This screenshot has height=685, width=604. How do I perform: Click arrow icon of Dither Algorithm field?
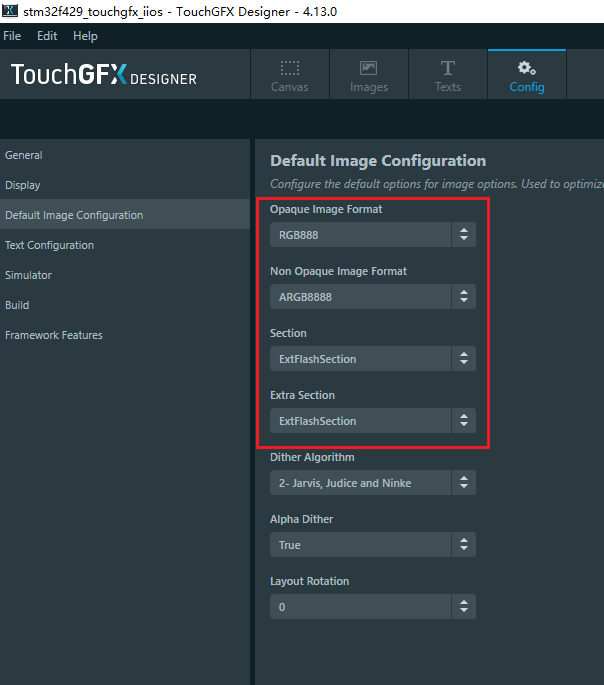(464, 483)
